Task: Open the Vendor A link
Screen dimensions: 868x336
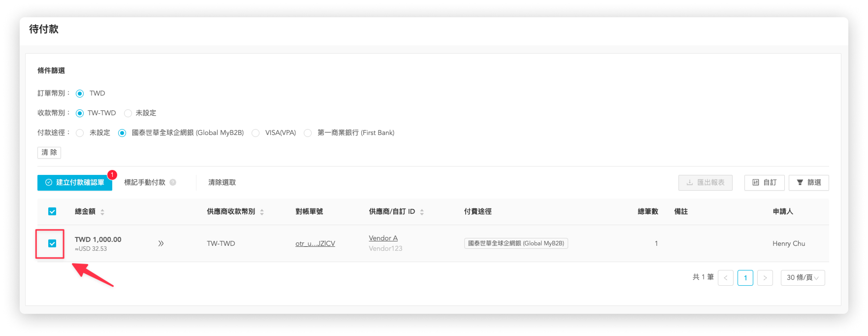Action: point(383,238)
